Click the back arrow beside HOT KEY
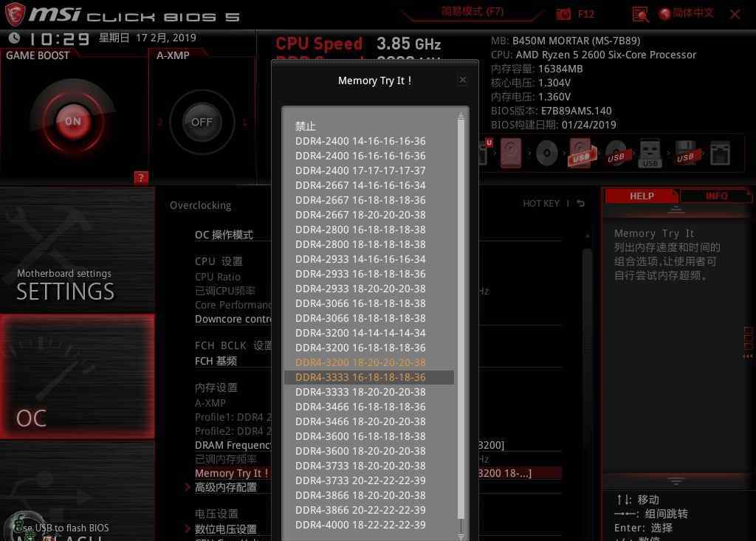This screenshot has width=756, height=541. [x=580, y=204]
